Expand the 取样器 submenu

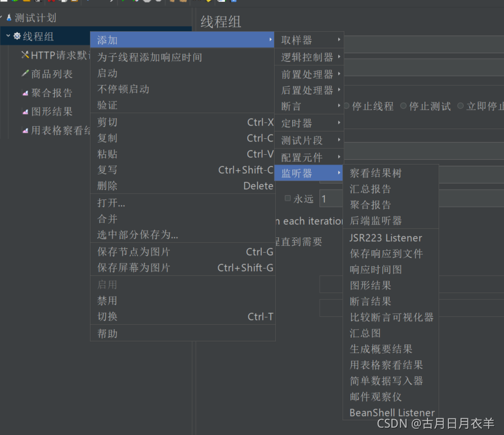[x=309, y=40]
